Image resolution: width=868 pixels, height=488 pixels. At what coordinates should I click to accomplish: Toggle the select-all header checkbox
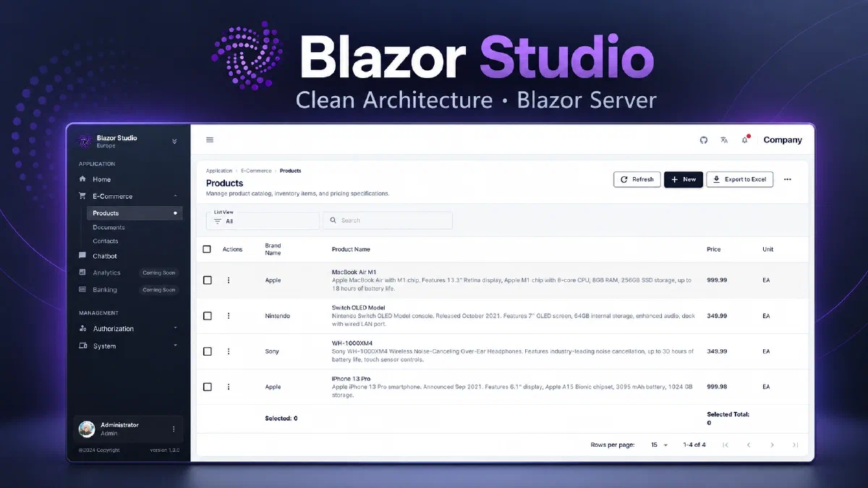click(207, 249)
